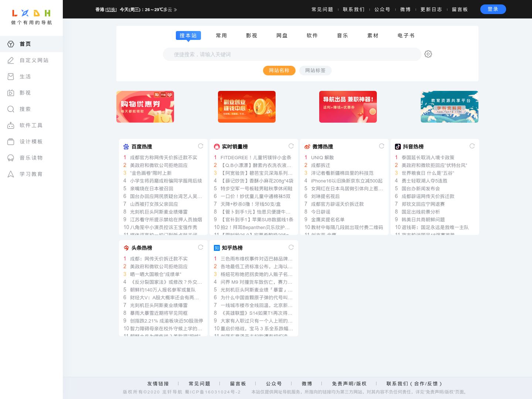This screenshot has width=532, height=399.
Task: Click the 首页 sidebar icon
Action: [x=11, y=44]
